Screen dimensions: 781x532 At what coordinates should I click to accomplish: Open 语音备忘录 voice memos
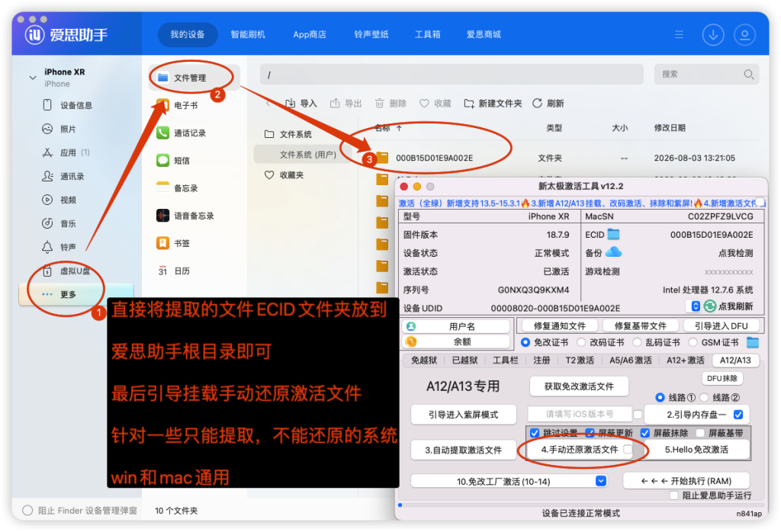(x=193, y=216)
